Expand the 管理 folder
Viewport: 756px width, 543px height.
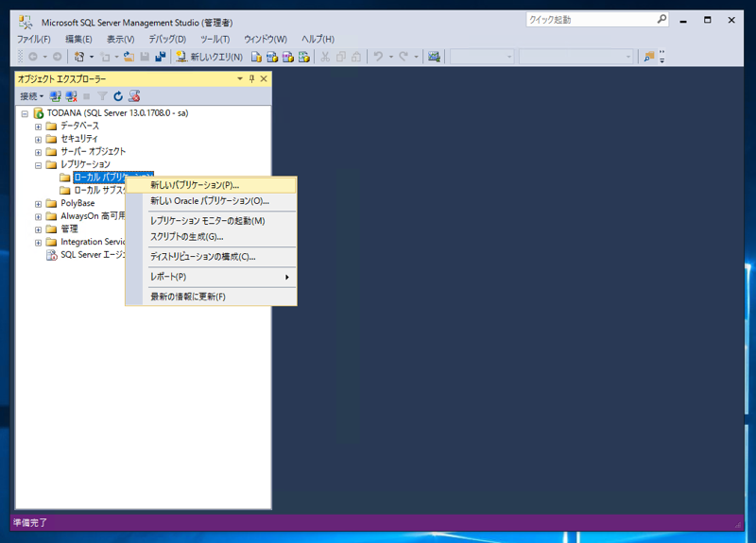pos(38,229)
